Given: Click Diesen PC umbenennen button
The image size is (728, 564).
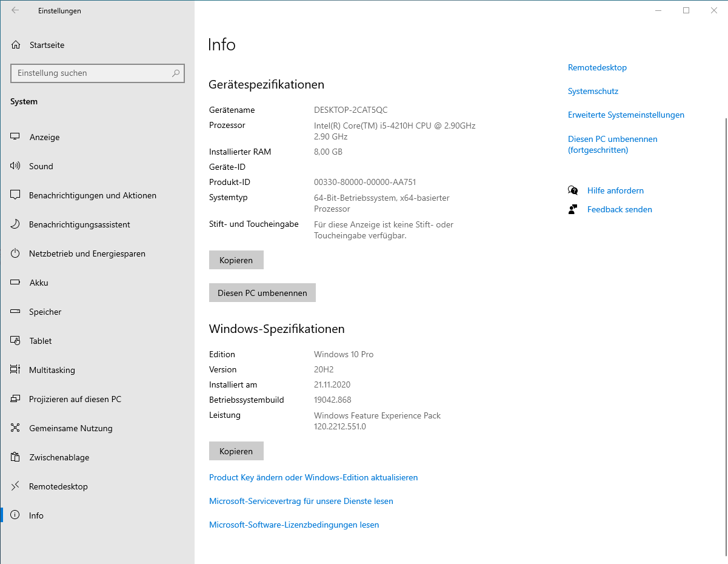Looking at the screenshot, I should 262,293.
